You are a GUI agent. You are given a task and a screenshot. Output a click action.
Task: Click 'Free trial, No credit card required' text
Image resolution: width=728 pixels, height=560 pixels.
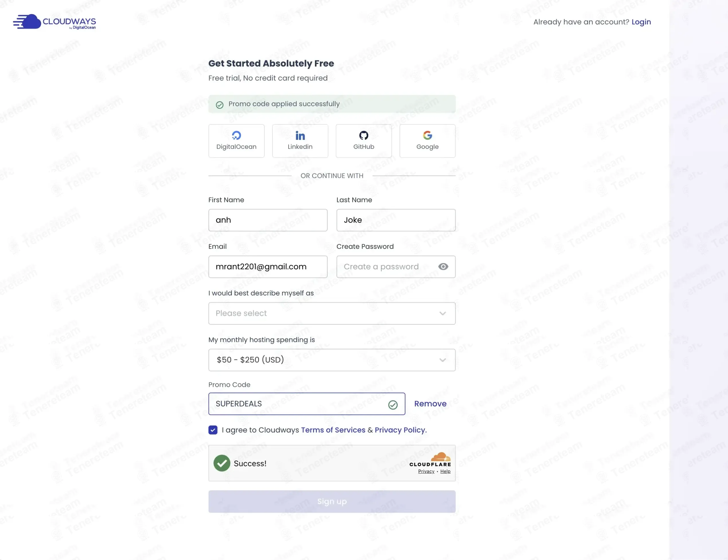tap(268, 78)
